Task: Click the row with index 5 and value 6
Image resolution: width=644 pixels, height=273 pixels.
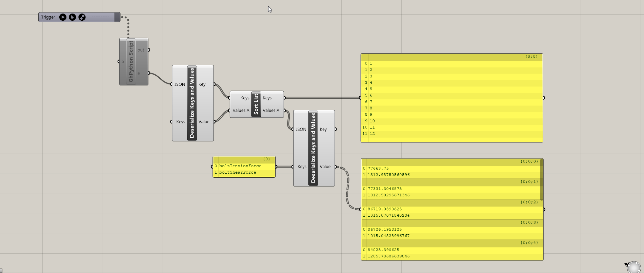Action: [x=452, y=95]
